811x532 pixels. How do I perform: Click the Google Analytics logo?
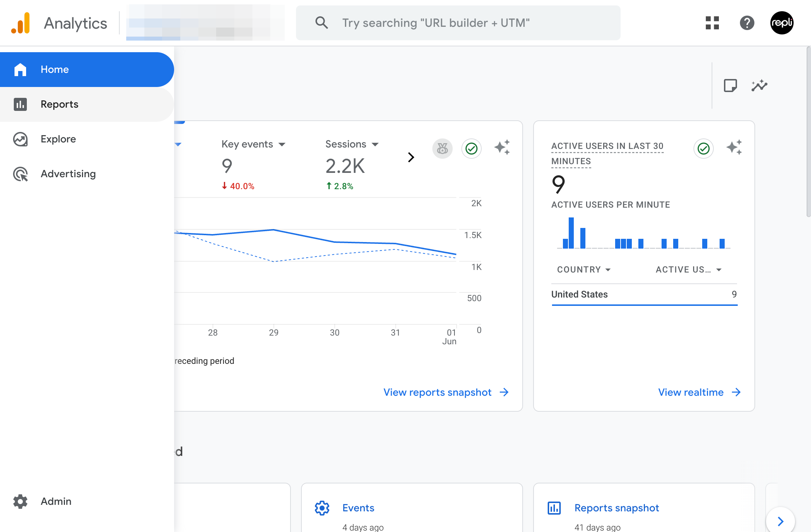coord(20,23)
